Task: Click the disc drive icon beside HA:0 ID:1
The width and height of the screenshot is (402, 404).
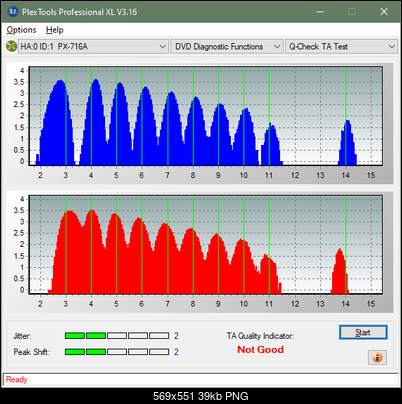Action: [x=11, y=46]
